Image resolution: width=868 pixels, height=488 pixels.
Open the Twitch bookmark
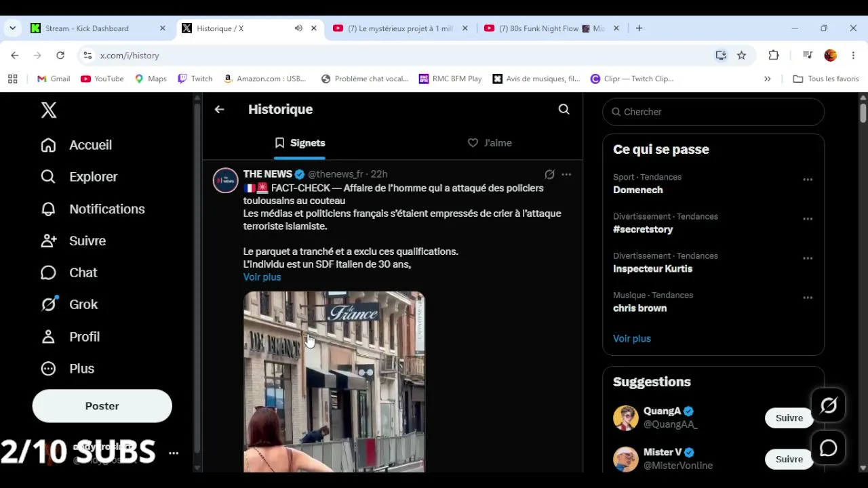tap(195, 79)
